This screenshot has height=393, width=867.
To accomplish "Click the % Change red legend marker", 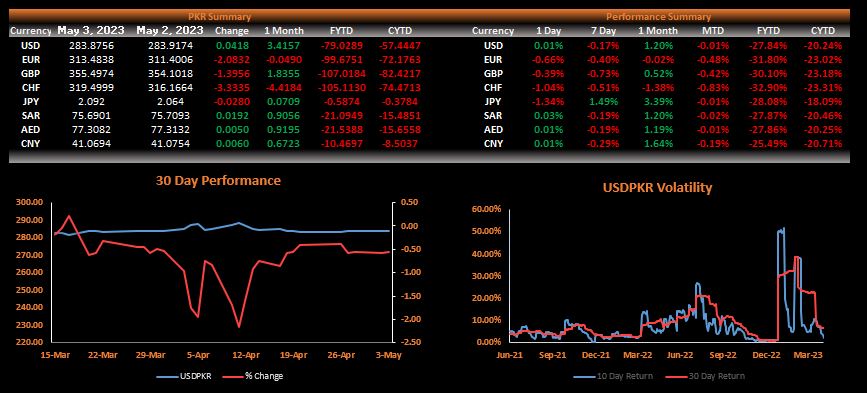I will tap(233, 376).
